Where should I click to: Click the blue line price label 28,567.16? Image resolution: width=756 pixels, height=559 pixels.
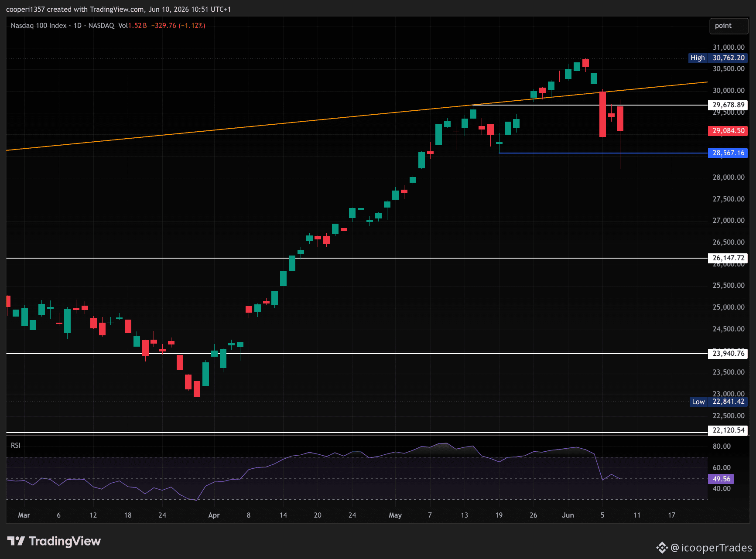[x=728, y=153]
